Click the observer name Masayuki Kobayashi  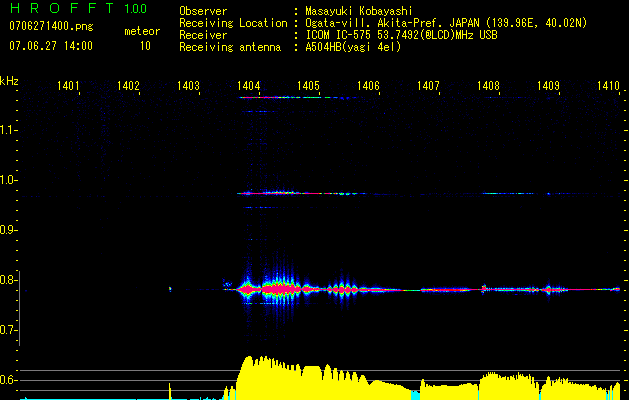[x=359, y=11]
